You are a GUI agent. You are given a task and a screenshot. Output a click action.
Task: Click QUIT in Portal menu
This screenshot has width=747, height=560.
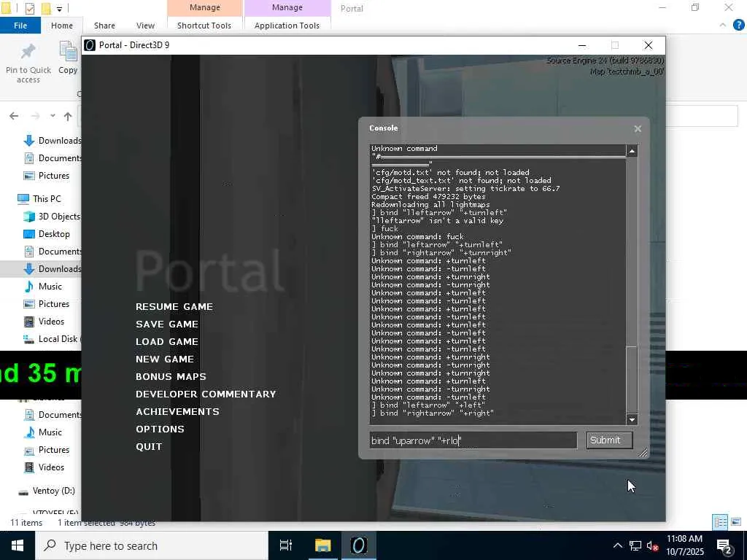[x=149, y=447]
